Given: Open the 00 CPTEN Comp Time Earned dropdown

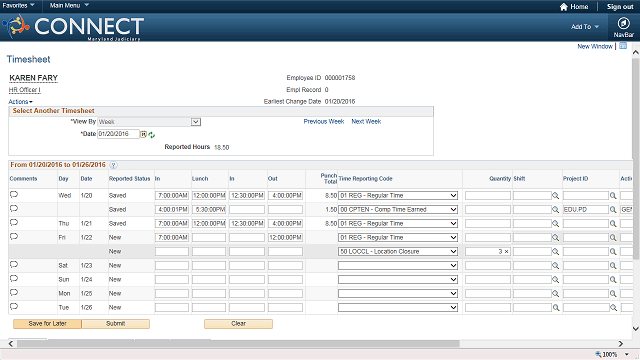Looking at the screenshot, I should click(x=398, y=209).
